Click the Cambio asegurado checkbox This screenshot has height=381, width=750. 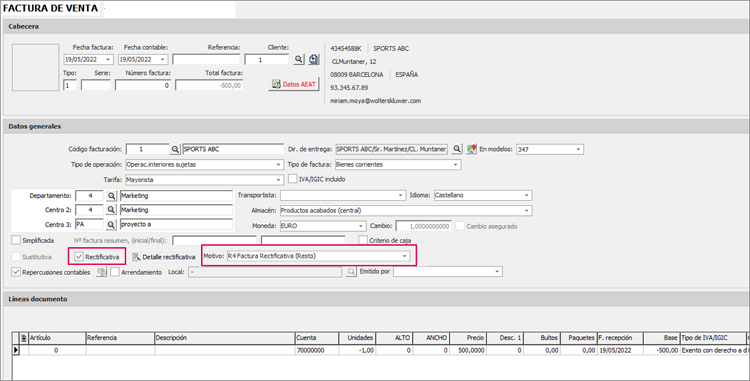tap(460, 226)
